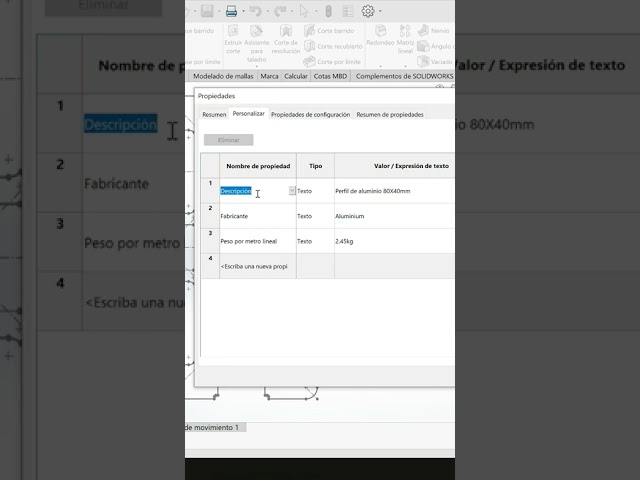Viewport: 640px width, 480px height.
Task: Switch to the Calcular ribbon tab
Action: (296, 76)
